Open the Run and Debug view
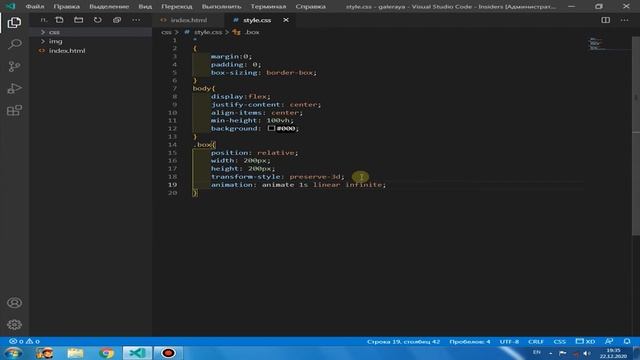Screen dimensions: 640x360 pos(14,88)
